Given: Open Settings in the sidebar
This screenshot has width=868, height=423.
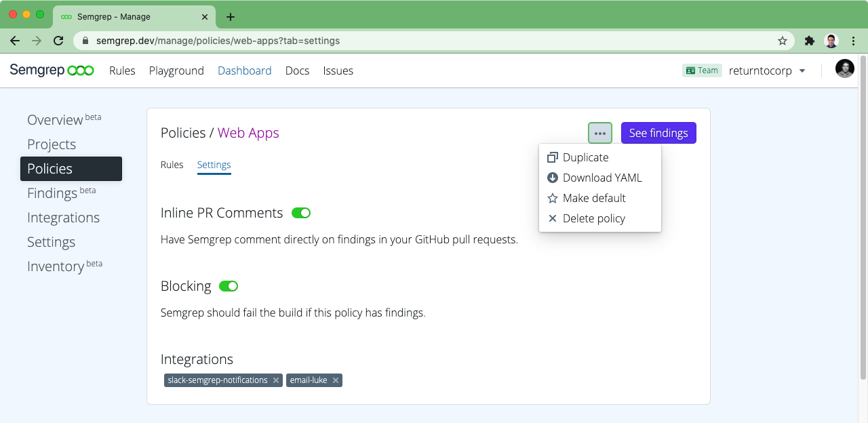Looking at the screenshot, I should point(51,242).
